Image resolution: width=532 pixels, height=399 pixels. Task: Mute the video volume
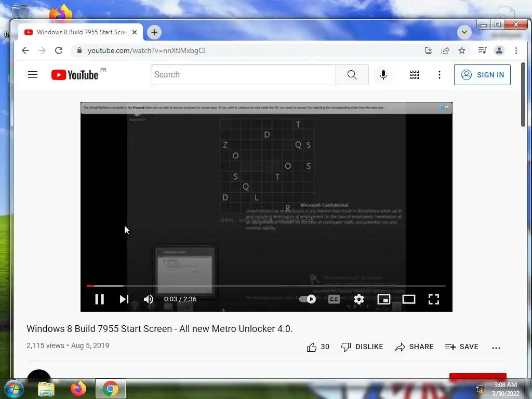[x=149, y=299]
